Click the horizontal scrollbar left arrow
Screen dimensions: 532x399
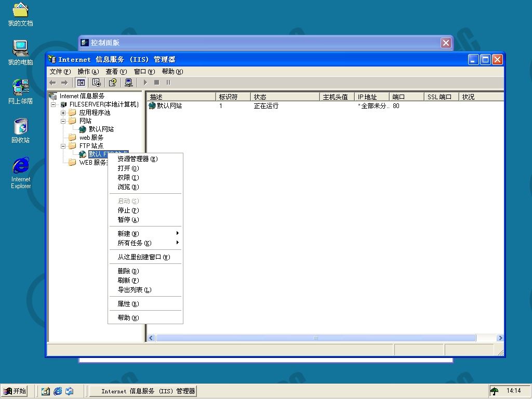[x=151, y=338]
